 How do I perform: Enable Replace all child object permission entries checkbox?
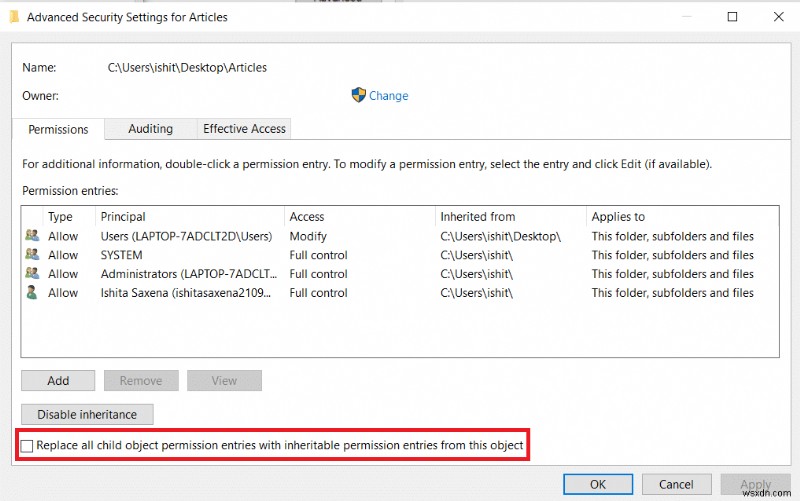27,445
